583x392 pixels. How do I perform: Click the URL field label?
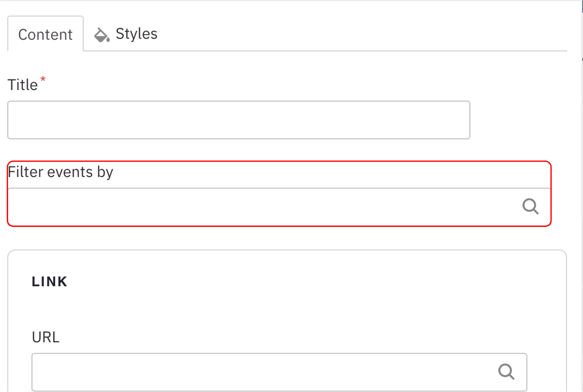click(x=46, y=337)
